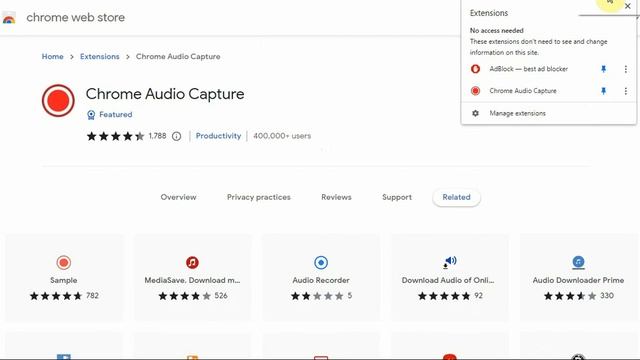640x360 pixels.
Task: Open the Reviews tab
Action: pyautogui.click(x=336, y=197)
